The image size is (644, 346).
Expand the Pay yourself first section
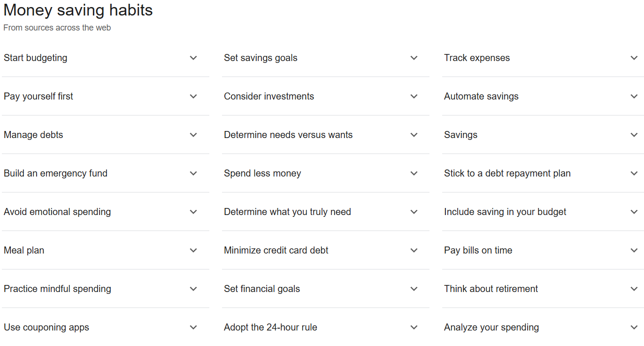[193, 96]
